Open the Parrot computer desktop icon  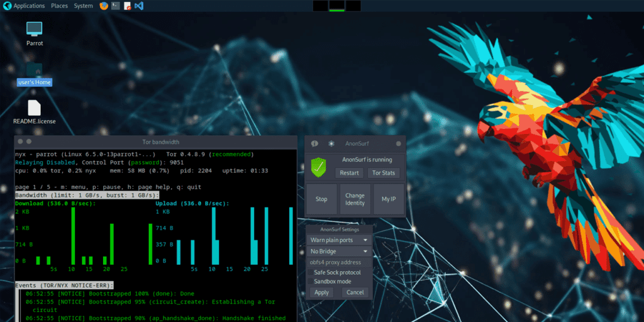pyautogui.click(x=35, y=33)
